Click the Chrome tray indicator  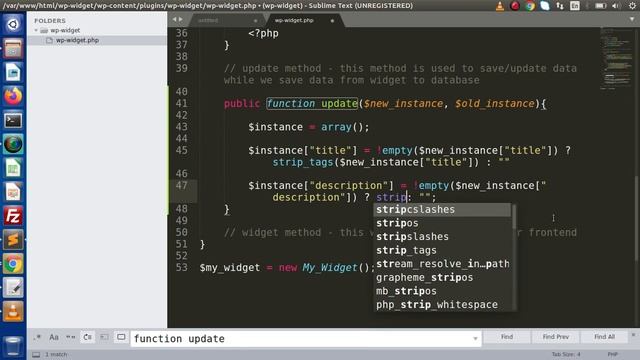tap(530, 6)
